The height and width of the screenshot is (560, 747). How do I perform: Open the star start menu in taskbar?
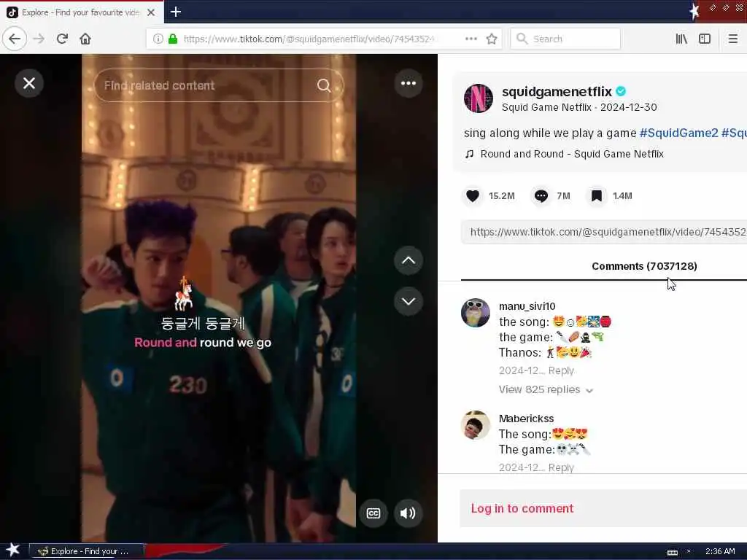13,550
